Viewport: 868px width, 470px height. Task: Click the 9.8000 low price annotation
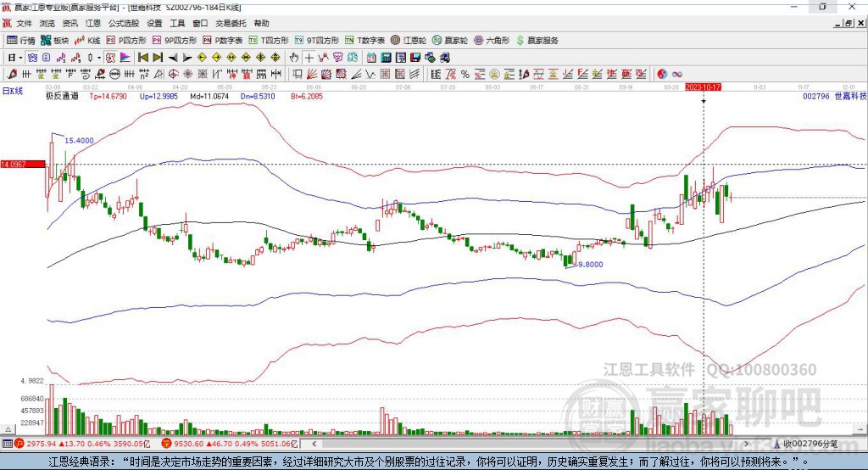click(x=591, y=265)
